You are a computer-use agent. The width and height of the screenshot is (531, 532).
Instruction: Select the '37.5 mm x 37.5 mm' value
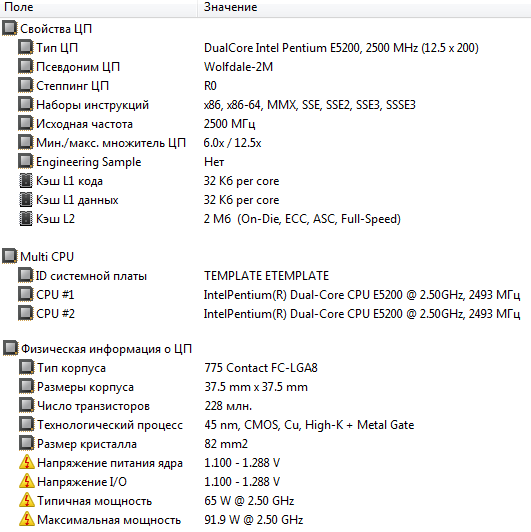click(256, 387)
